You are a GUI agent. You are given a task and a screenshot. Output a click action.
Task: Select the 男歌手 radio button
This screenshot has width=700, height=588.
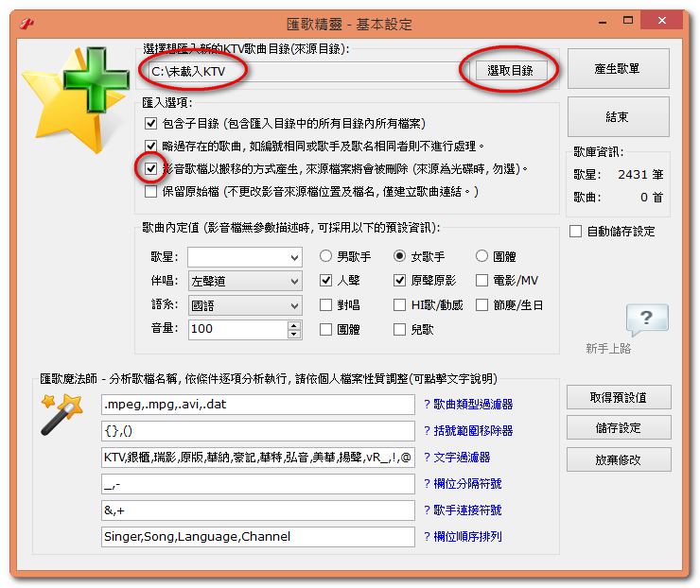click(x=326, y=256)
